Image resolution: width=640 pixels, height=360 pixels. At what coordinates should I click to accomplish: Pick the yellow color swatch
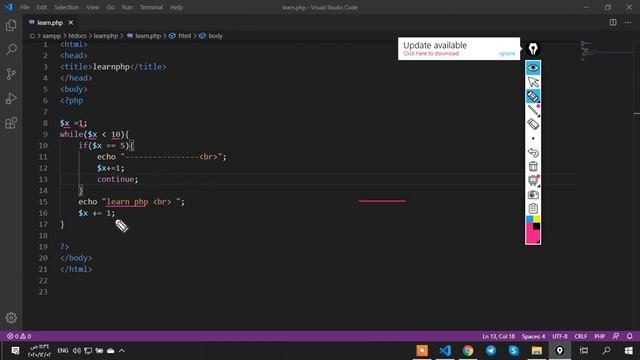coord(537,219)
